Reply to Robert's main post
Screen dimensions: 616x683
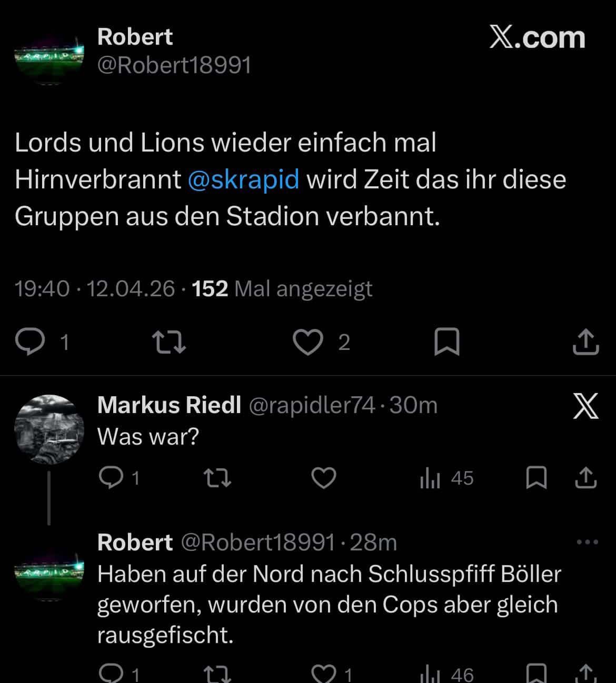[x=31, y=342]
